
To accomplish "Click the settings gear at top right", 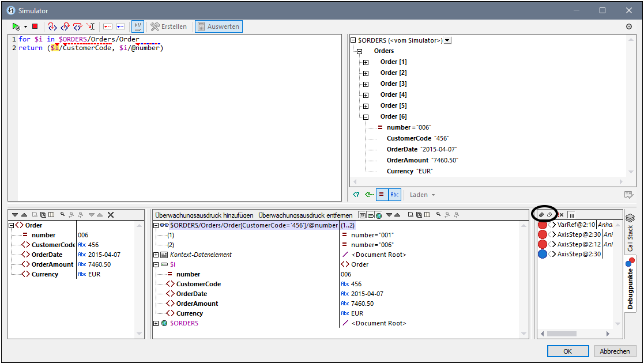I will click(x=629, y=26).
